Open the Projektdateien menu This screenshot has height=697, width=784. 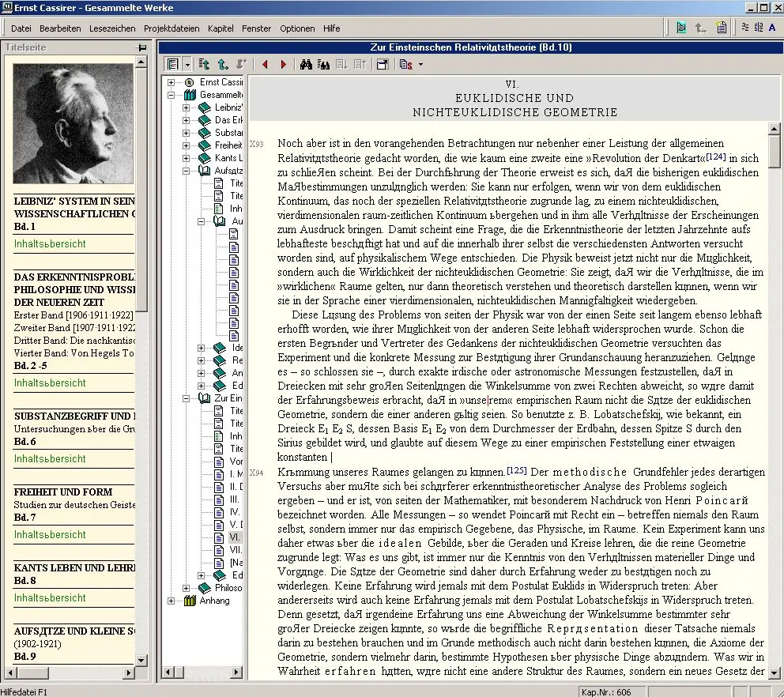coord(171,28)
